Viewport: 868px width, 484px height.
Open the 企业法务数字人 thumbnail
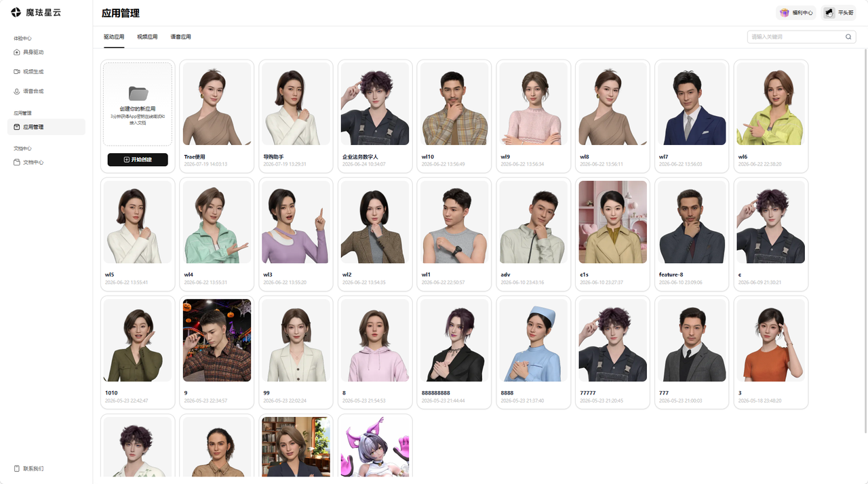point(375,104)
